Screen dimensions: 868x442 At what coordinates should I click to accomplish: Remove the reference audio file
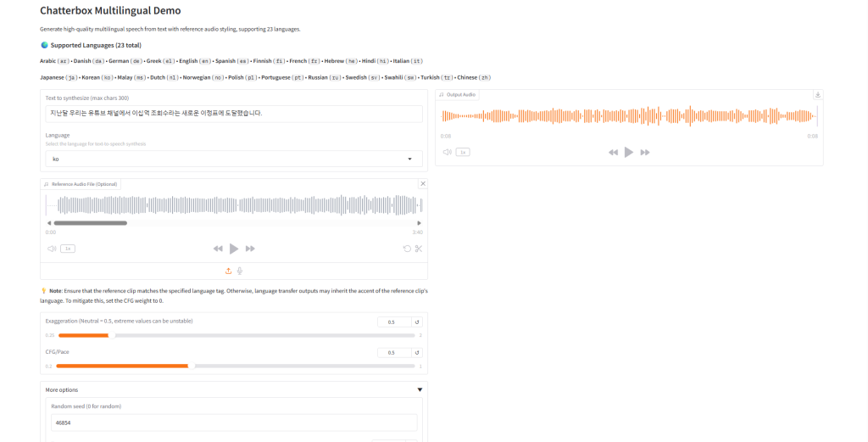pyautogui.click(x=423, y=183)
